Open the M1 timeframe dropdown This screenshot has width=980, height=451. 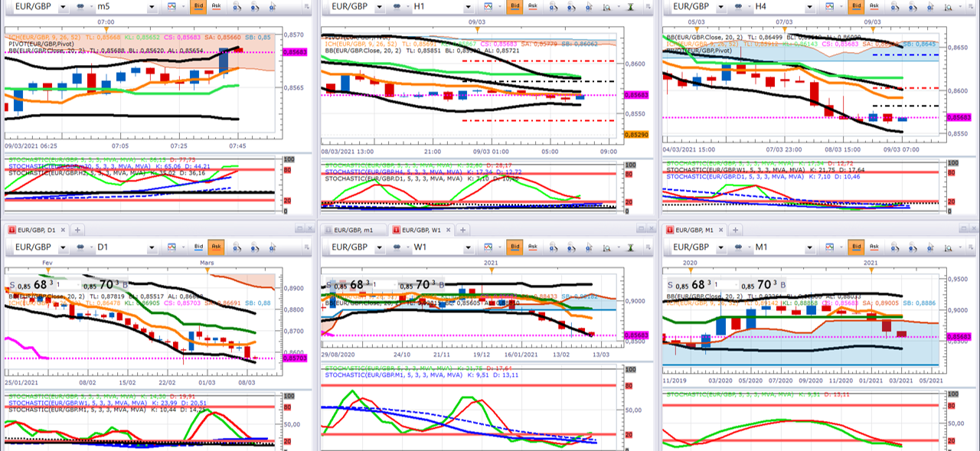click(x=809, y=247)
